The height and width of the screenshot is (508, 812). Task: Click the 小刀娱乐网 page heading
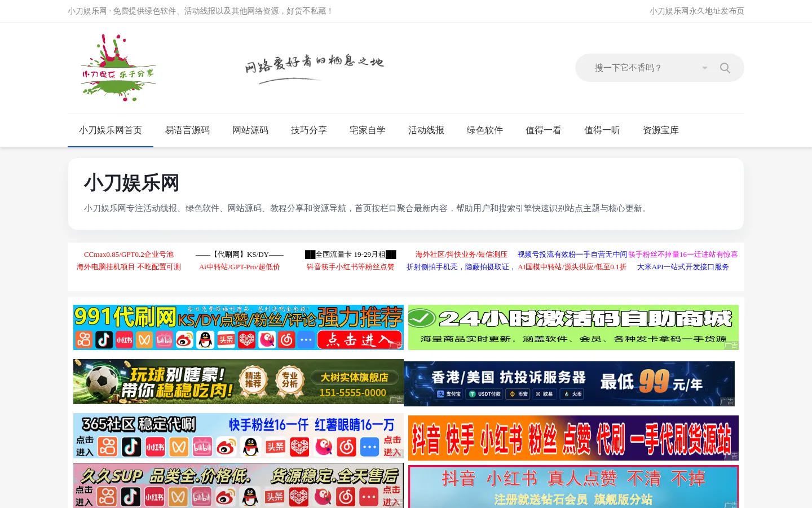(x=131, y=183)
